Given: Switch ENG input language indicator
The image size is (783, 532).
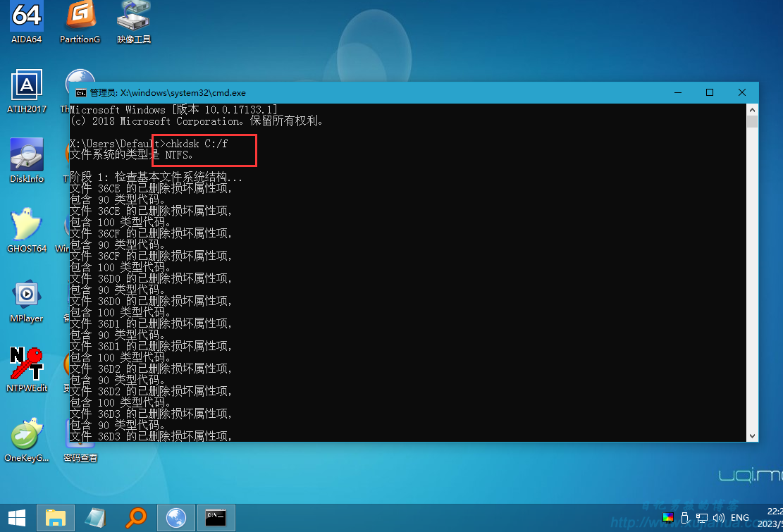Looking at the screenshot, I should point(739,518).
